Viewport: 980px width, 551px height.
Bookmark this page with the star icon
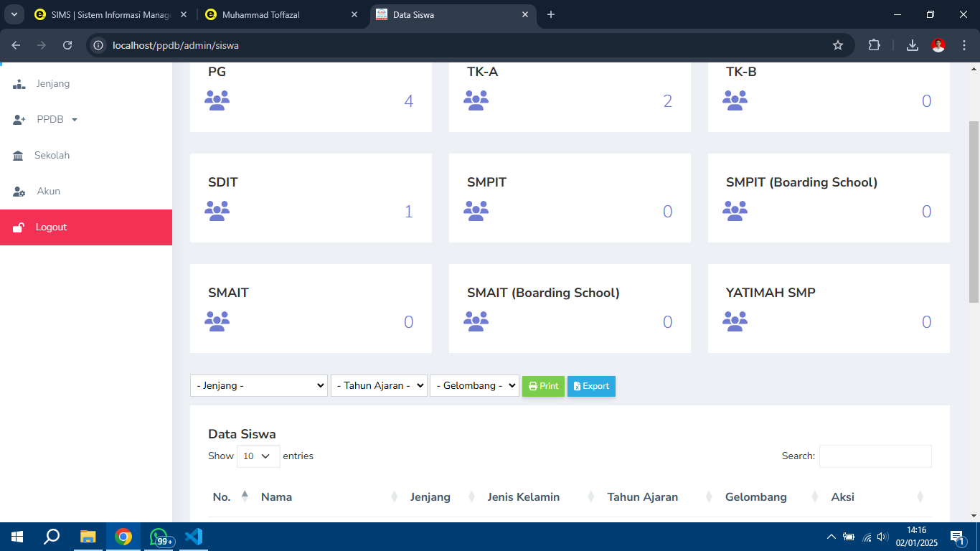(x=837, y=45)
